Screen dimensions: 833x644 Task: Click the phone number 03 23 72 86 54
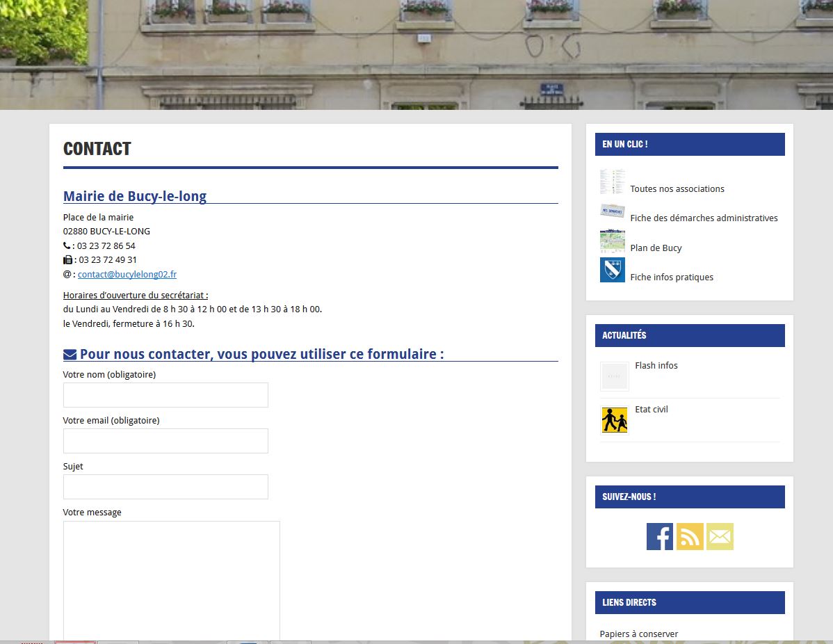coord(106,245)
